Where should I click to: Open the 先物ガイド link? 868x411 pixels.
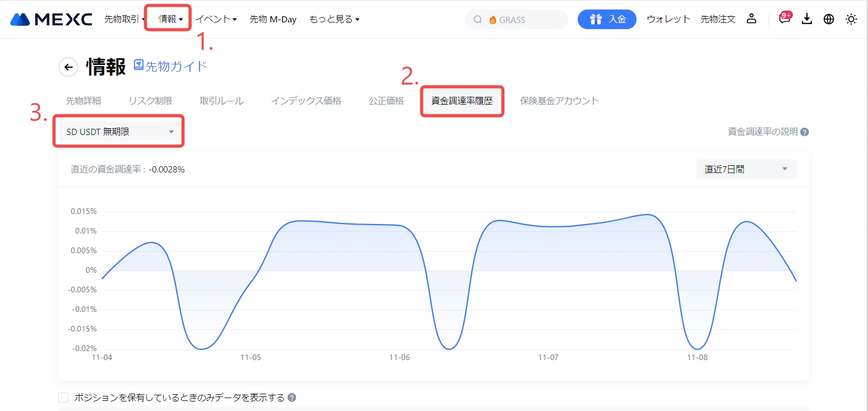click(170, 66)
